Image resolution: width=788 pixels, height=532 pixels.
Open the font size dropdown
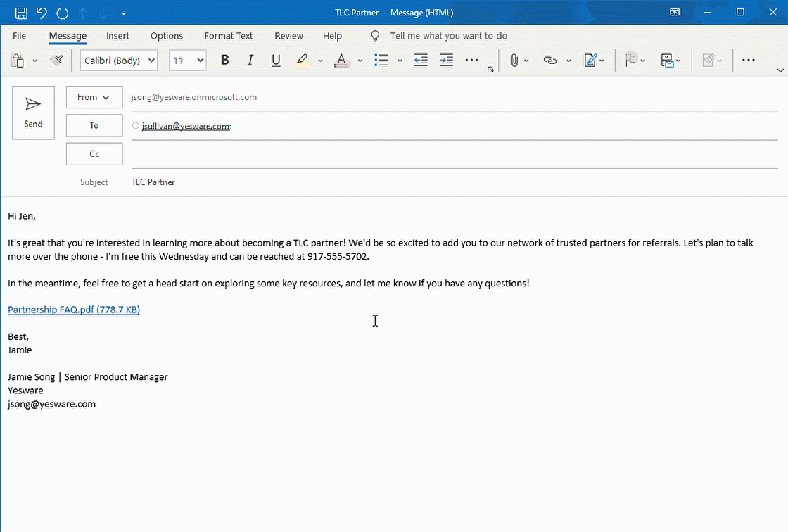[188, 61]
